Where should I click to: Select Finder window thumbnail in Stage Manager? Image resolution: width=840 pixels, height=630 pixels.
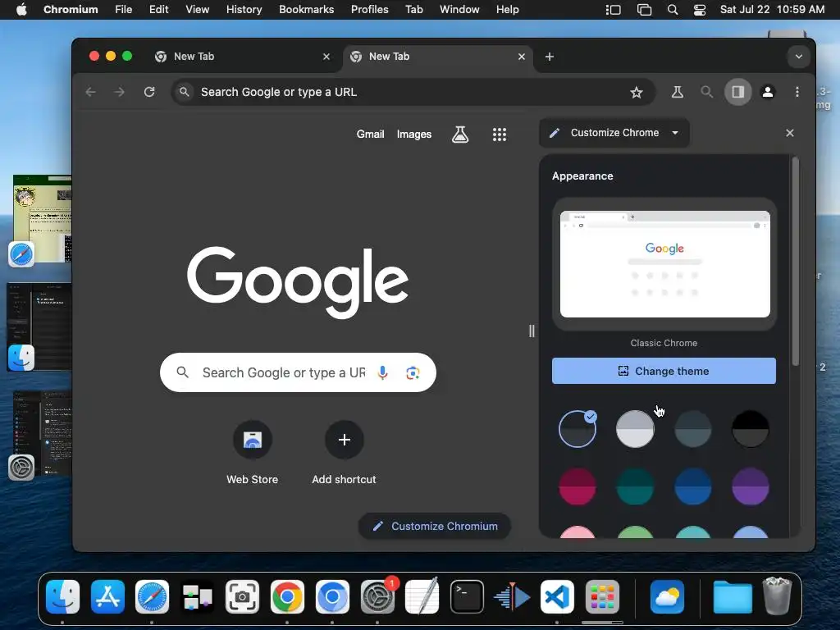[x=39, y=326]
